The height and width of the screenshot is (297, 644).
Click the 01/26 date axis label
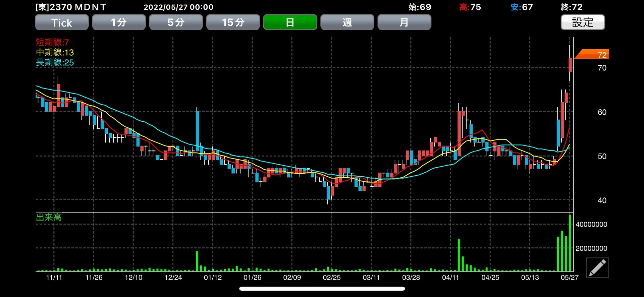coord(252,278)
